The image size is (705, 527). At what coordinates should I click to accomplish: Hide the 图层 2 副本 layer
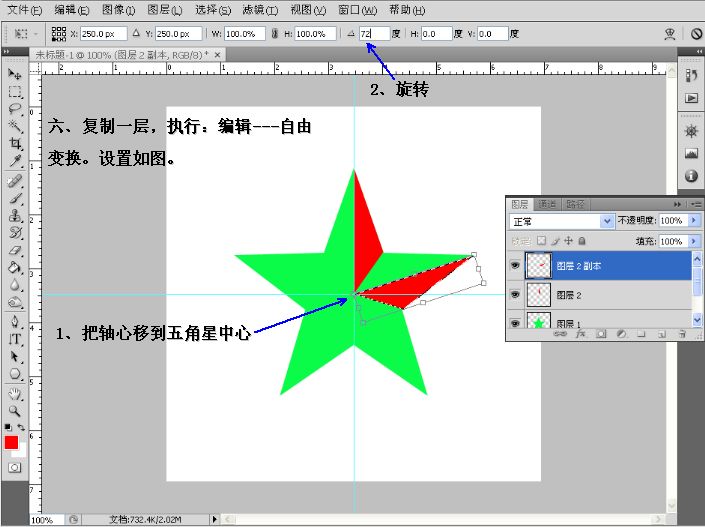[515, 265]
